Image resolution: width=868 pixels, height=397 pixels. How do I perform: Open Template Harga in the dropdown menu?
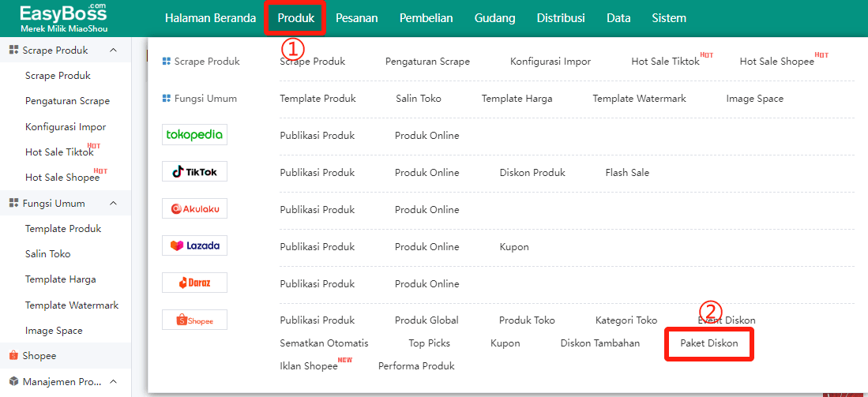517,99
